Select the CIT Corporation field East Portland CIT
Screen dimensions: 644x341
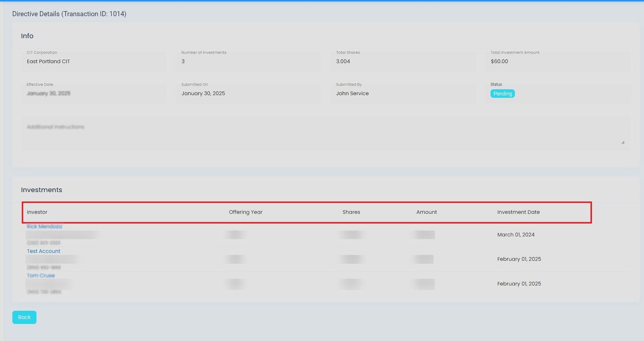(94, 61)
